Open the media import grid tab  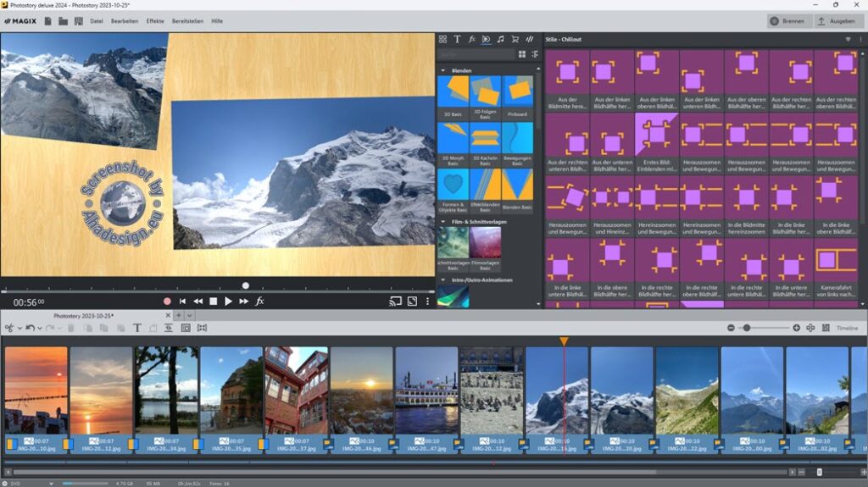[x=442, y=39]
